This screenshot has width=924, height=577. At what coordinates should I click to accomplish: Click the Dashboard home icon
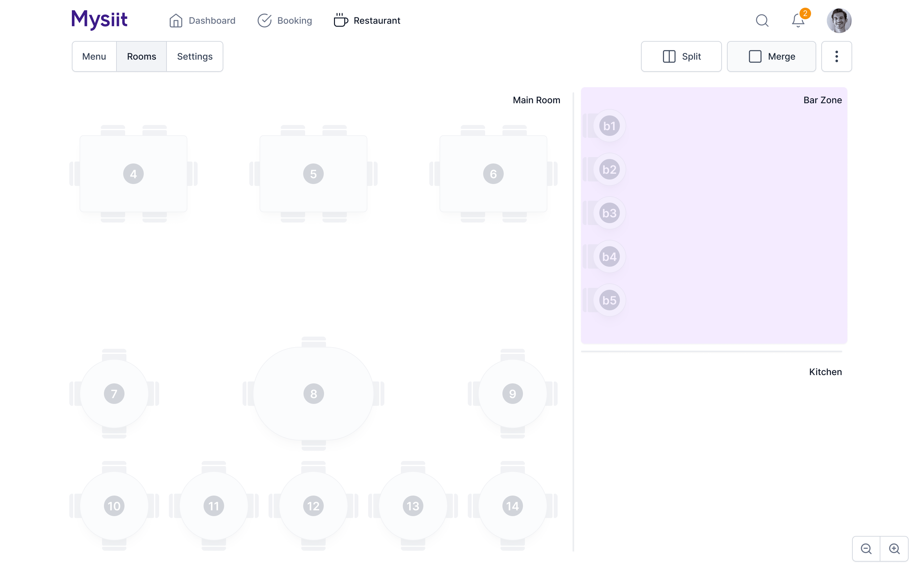(x=175, y=21)
